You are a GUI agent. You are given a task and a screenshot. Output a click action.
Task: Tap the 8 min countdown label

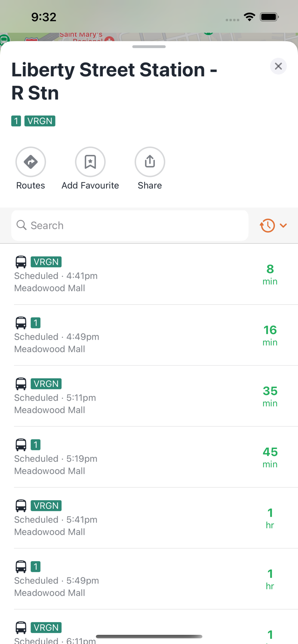270,274
